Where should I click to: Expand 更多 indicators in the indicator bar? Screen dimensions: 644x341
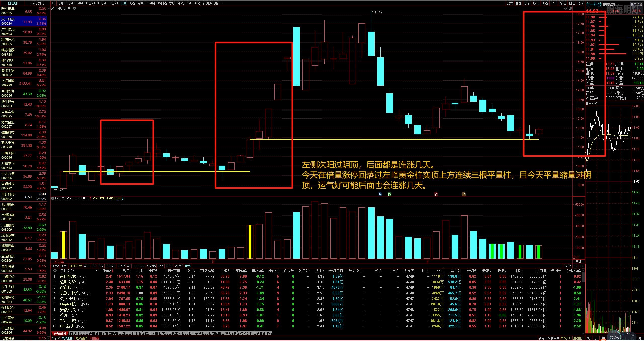pos(188,266)
